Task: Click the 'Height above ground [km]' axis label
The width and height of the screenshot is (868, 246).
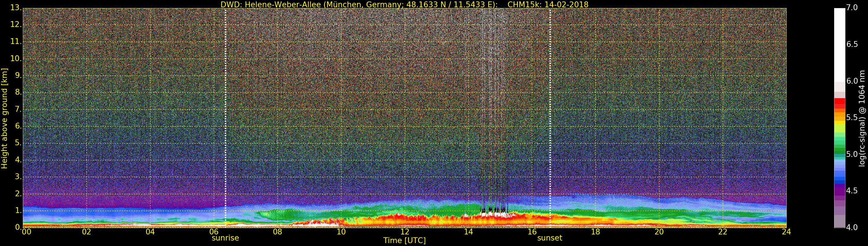Action: coord(4,118)
